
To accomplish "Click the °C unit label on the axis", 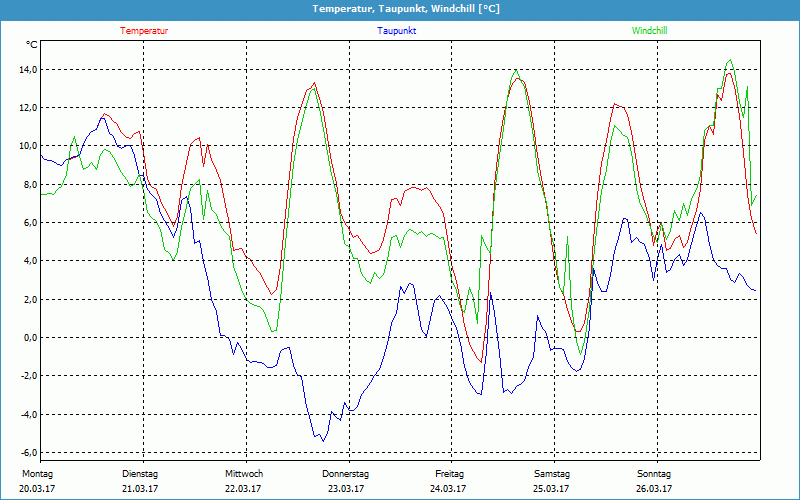I will [x=31, y=45].
